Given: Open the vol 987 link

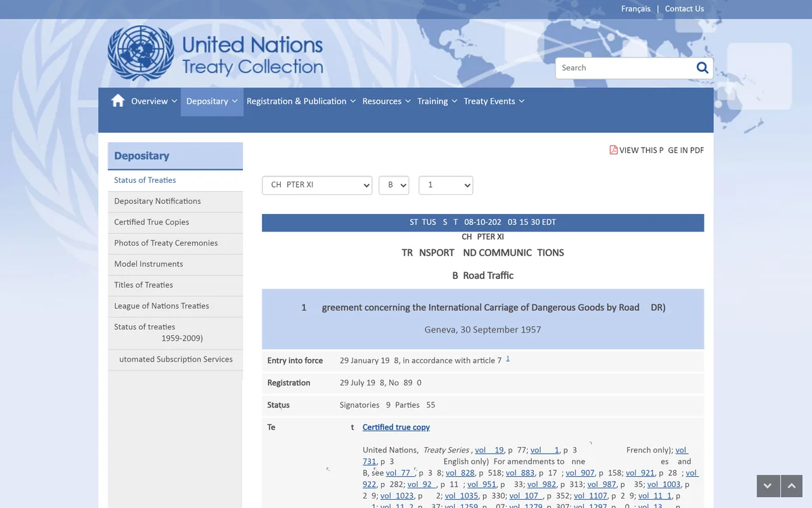Looking at the screenshot, I should 602,485.
